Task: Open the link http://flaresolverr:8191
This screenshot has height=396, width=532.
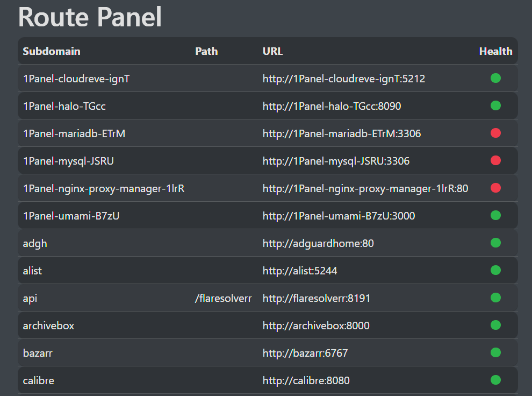Action: pyautogui.click(x=315, y=298)
